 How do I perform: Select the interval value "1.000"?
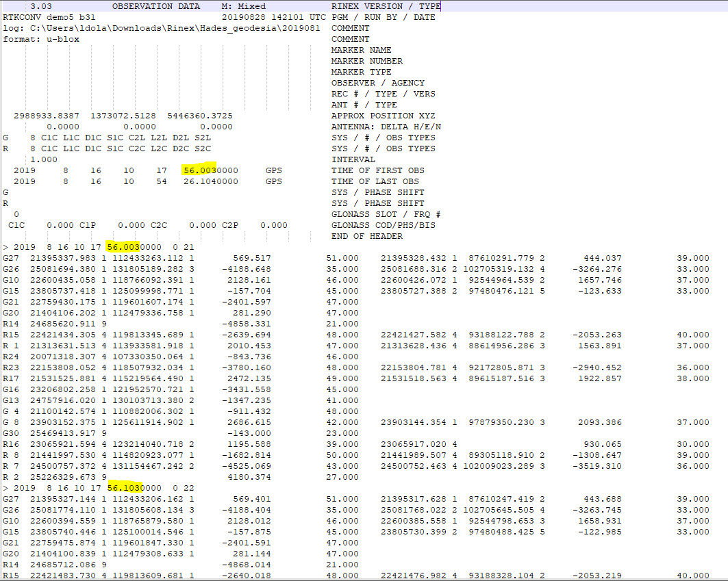(x=44, y=159)
